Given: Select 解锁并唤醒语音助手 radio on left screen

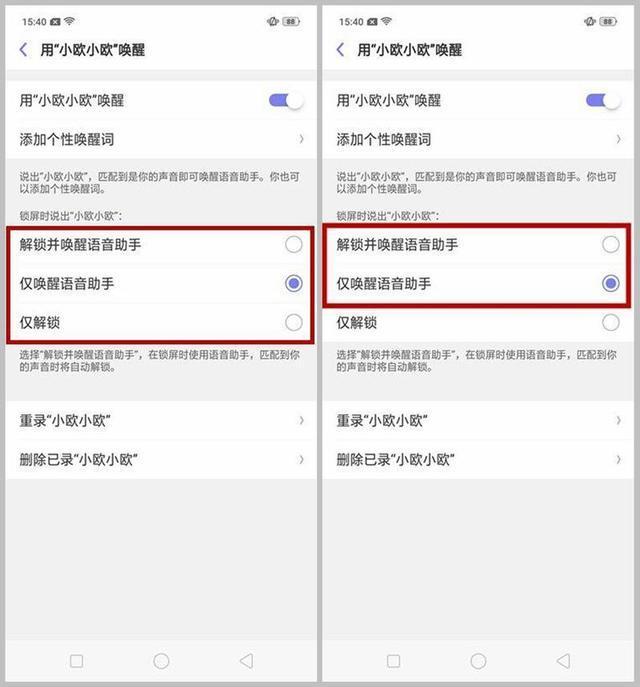Looking at the screenshot, I should (293, 244).
